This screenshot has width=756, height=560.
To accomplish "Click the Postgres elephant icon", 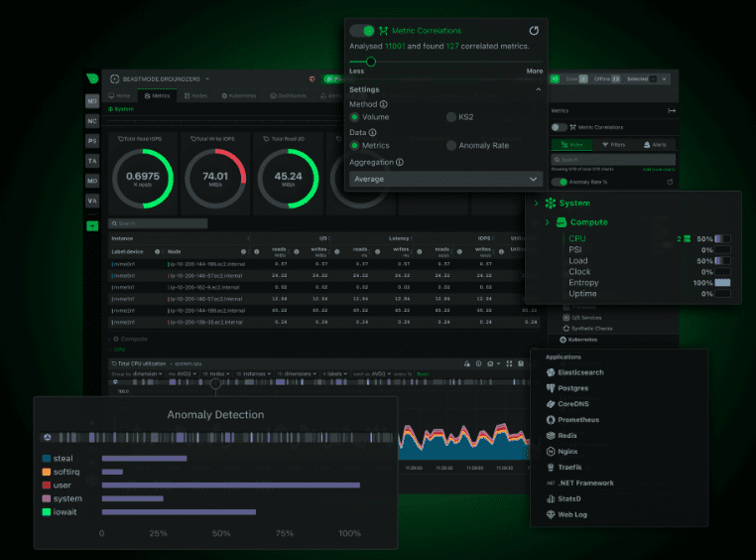I will point(551,388).
